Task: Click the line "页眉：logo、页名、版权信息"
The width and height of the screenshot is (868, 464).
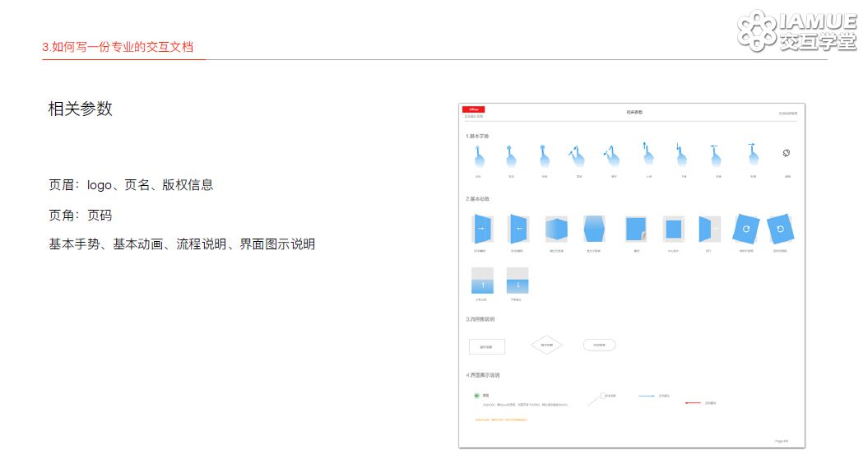Action: (x=131, y=185)
